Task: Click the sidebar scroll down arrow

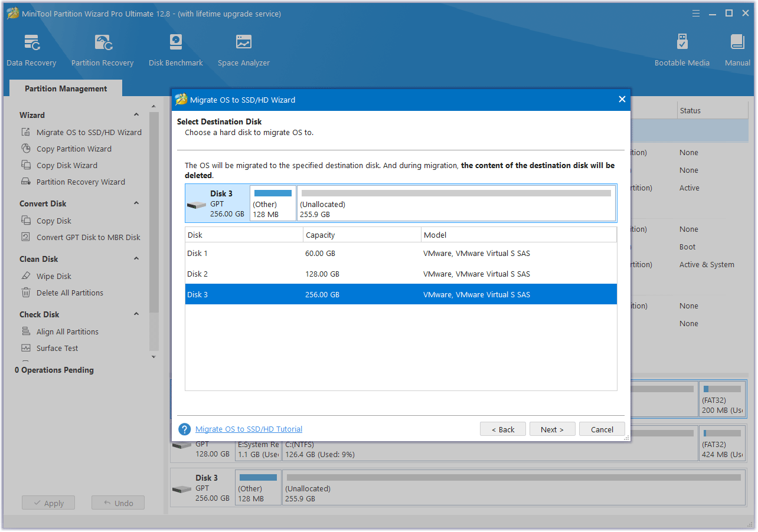Action: point(154,357)
